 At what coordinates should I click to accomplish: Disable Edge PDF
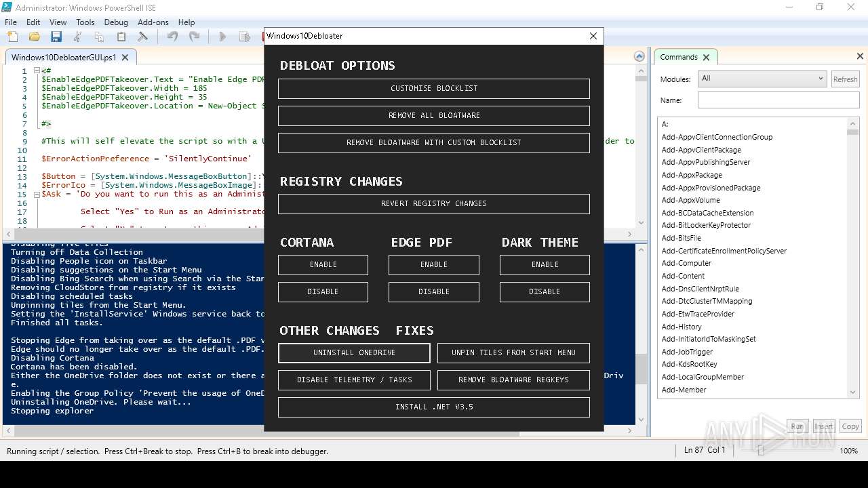pyautogui.click(x=434, y=291)
